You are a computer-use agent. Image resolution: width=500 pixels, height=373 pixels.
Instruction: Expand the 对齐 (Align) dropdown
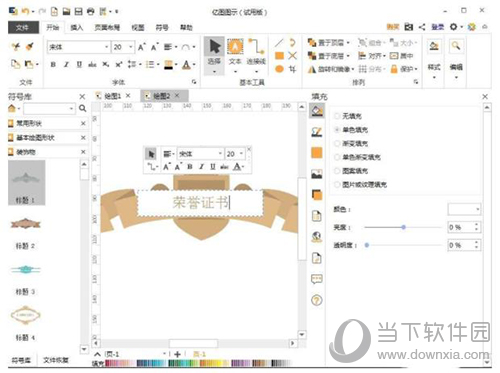pyautogui.click(x=384, y=56)
